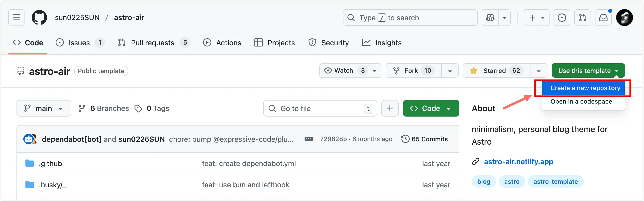Click the About heading
644x201 pixels.
(484, 108)
